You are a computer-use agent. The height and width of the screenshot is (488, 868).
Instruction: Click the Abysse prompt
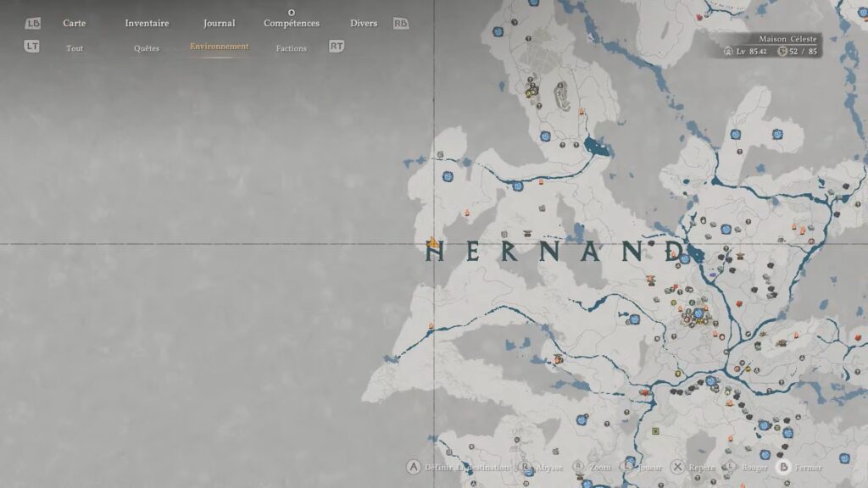549,468
